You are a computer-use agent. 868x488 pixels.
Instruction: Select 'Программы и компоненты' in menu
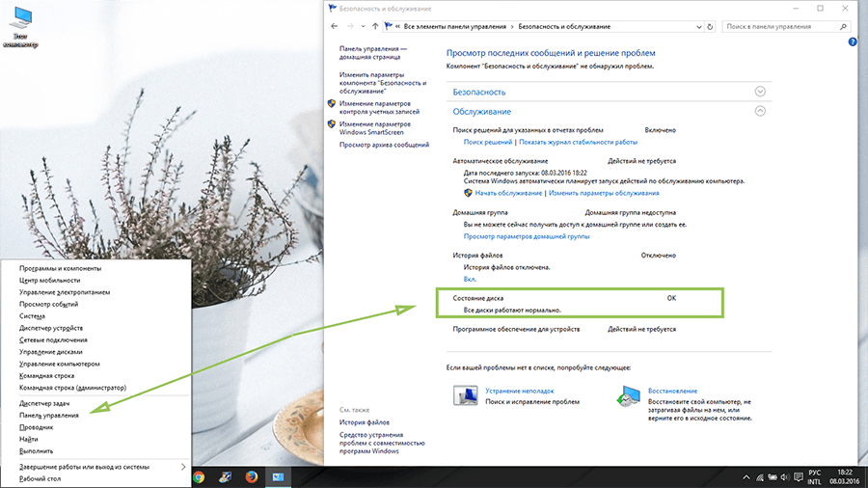tap(96, 268)
